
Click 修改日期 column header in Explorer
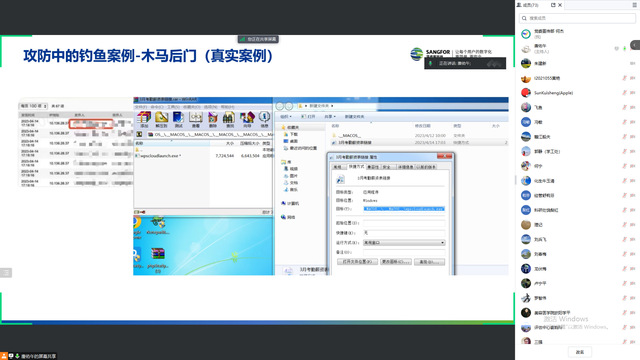pyautogui.click(x=422, y=126)
